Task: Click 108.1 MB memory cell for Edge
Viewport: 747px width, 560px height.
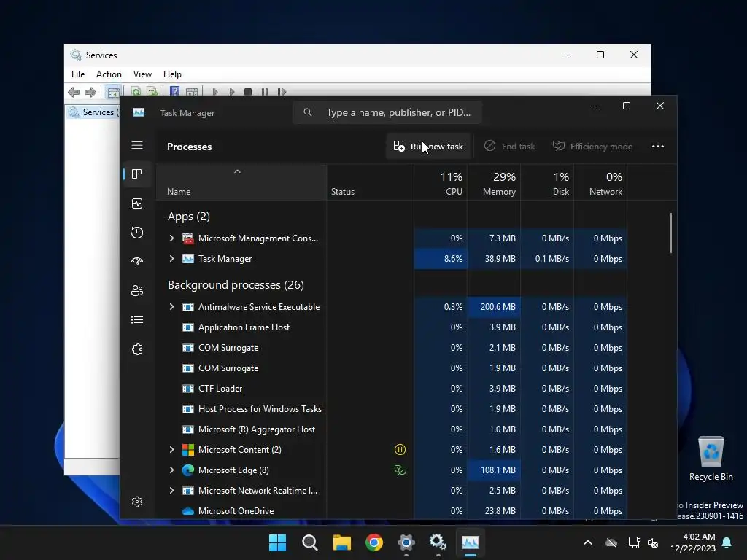Action: click(x=494, y=470)
